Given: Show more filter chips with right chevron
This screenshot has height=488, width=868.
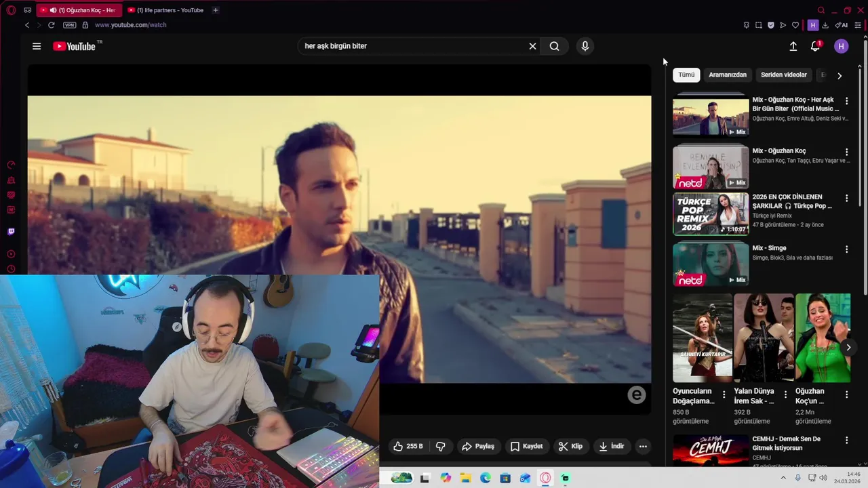Looking at the screenshot, I should tap(840, 75).
